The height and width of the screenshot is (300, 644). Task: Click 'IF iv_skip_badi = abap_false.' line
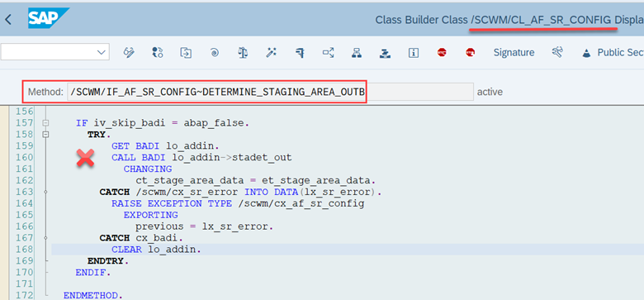(163, 123)
